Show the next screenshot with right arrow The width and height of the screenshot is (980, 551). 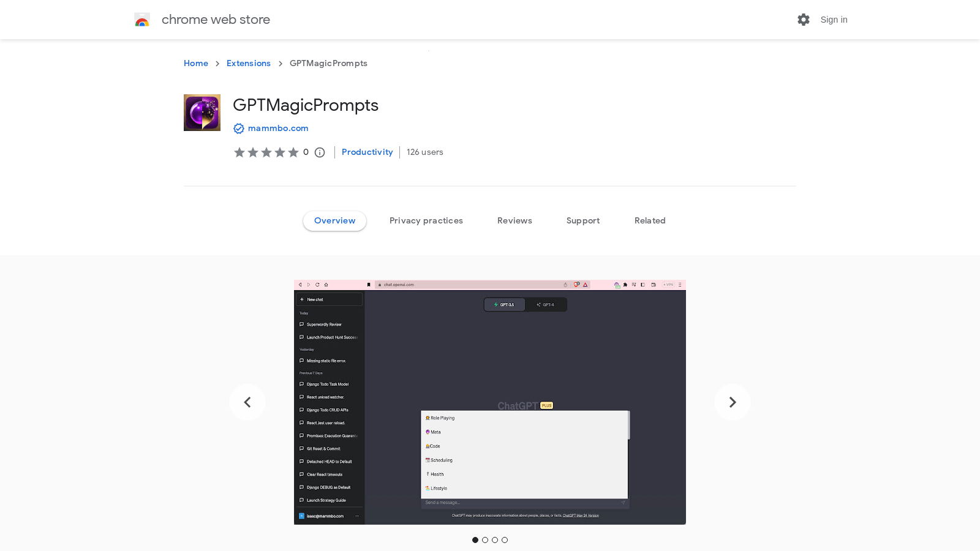733,402
